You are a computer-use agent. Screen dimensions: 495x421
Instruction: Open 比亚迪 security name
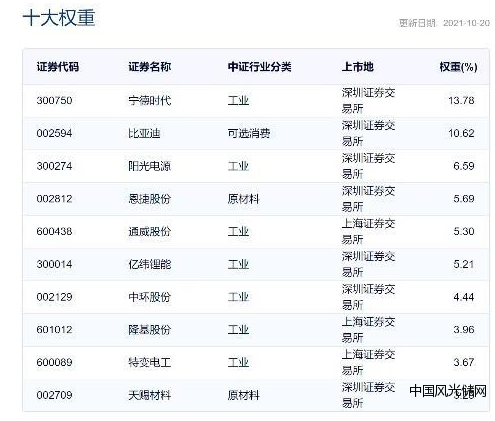[x=144, y=133]
